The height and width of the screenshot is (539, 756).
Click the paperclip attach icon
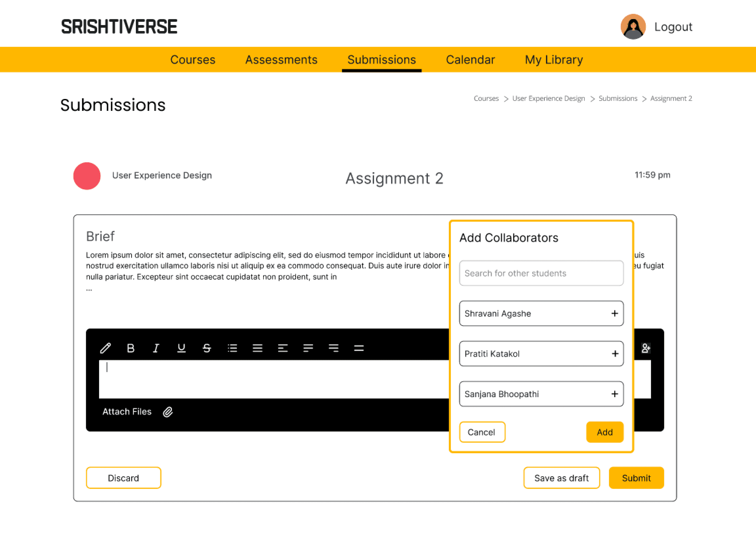[x=168, y=412]
